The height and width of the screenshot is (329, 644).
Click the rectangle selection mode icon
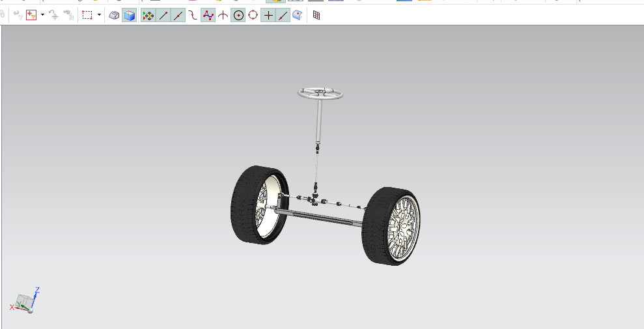[87, 15]
